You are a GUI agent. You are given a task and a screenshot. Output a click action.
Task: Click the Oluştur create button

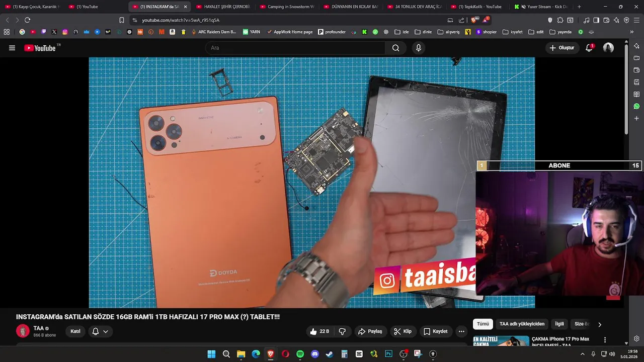(x=562, y=48)
